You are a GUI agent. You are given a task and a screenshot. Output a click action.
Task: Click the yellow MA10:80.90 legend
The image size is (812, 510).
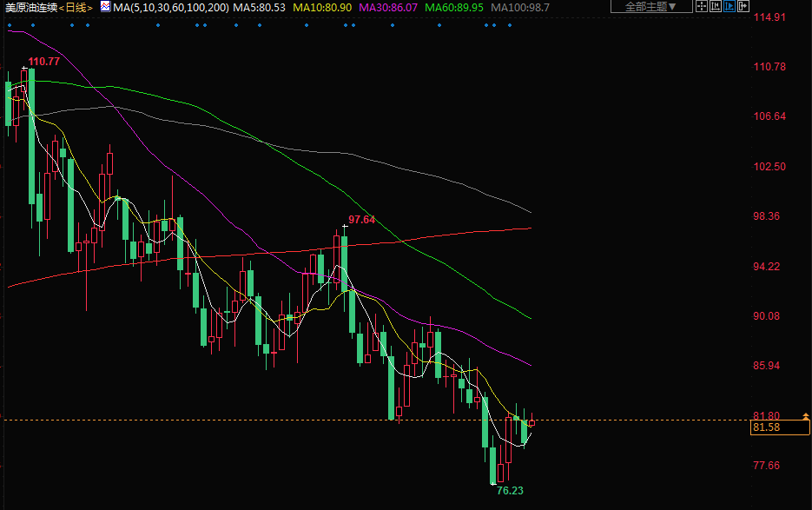click(x=322, y=7)
